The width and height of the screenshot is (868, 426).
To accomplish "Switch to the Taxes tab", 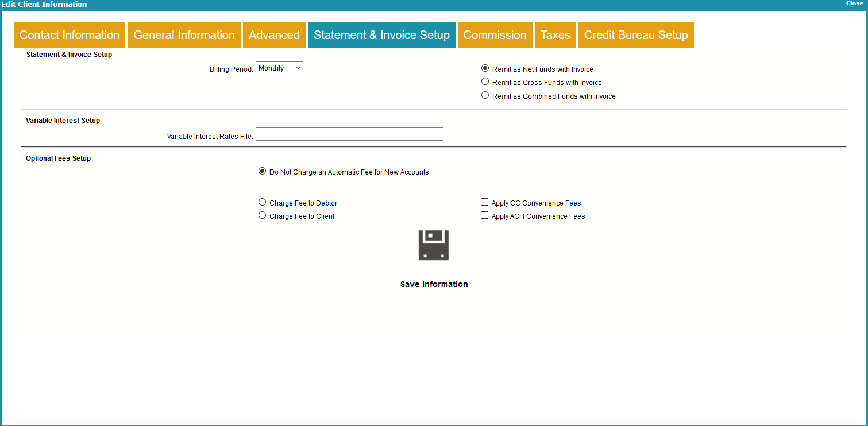I will point(555,35).
